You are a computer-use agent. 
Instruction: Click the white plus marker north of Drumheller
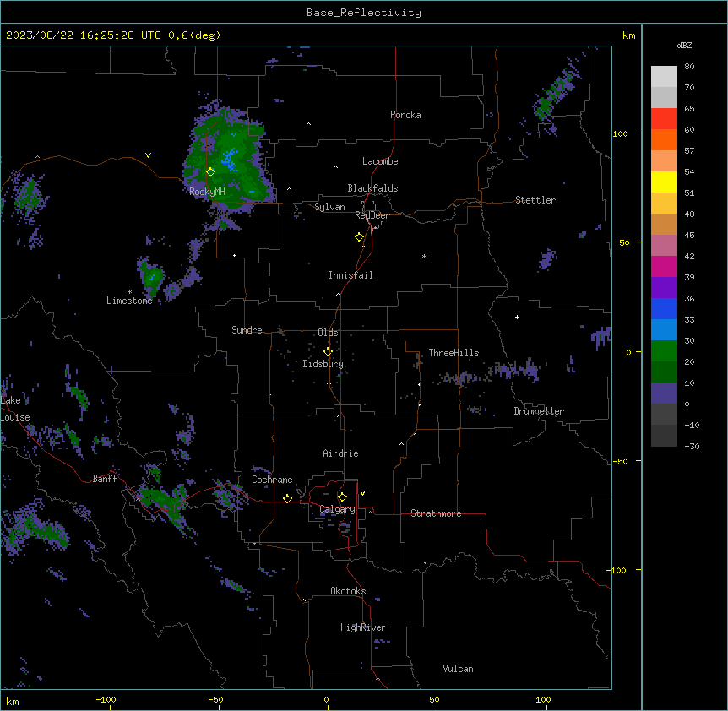coord(517,317)
